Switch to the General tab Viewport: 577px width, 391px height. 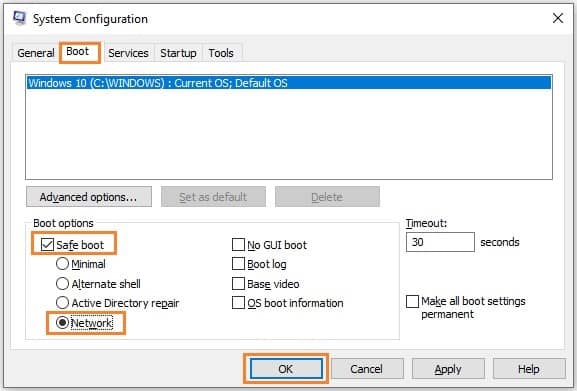click(35, 53)
